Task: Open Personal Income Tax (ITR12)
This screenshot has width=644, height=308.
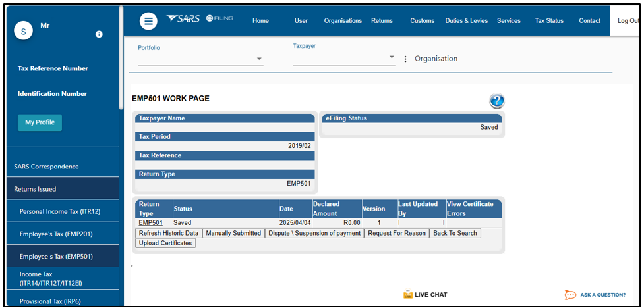Action: [63, 212]
